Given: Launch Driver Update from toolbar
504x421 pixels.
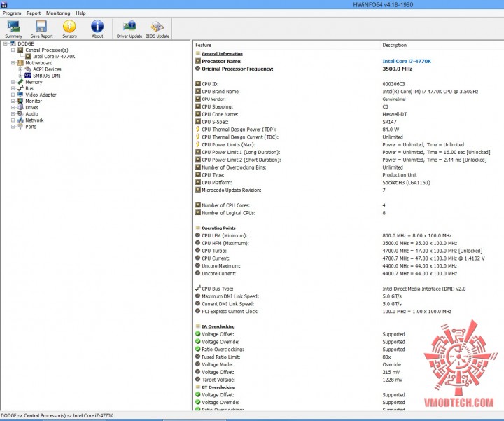Looking at the screenshot, I should (129, 29).
